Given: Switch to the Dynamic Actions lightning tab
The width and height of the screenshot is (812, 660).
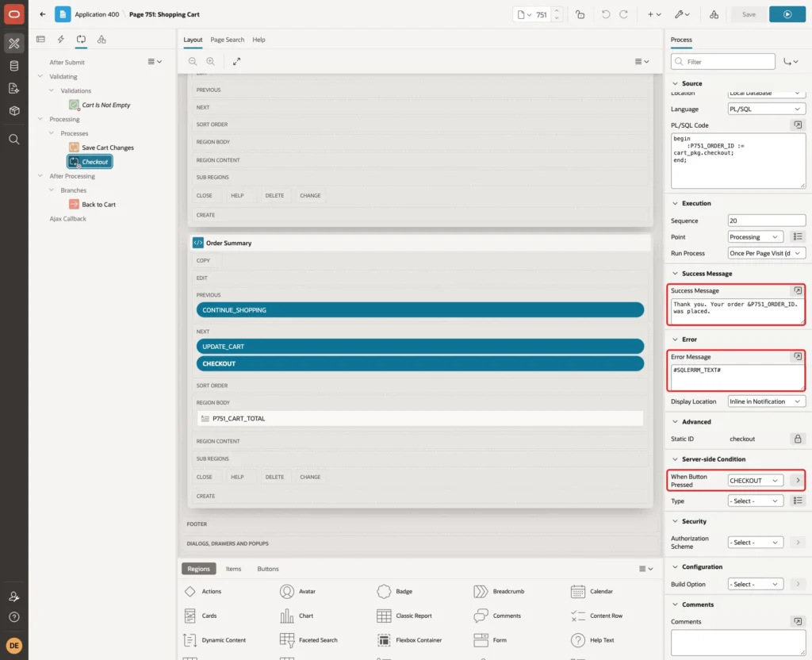Looking at the screenshot, I should (61, 40).
